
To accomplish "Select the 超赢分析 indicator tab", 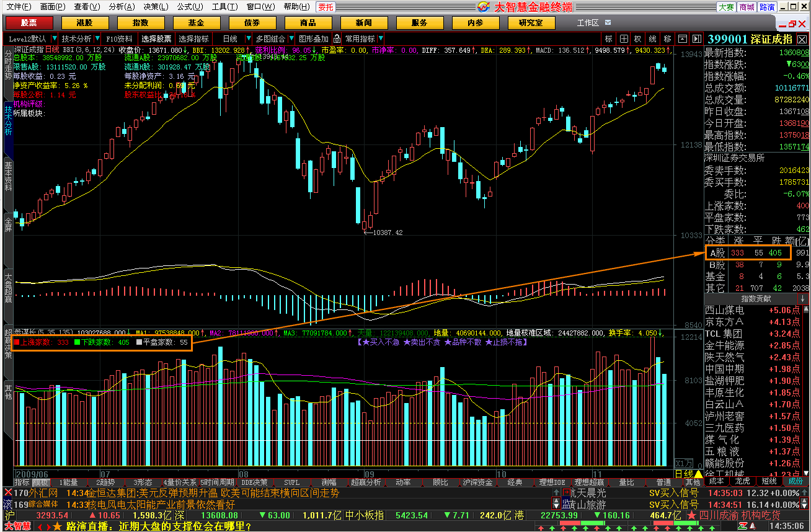I will point(366,482).
